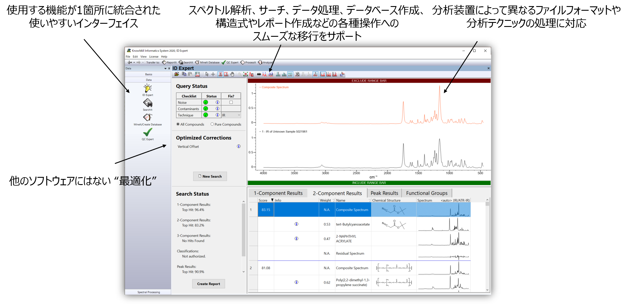Select All Compounds radio button
This screenshot has height=304, width=644.
coord(178,124)
